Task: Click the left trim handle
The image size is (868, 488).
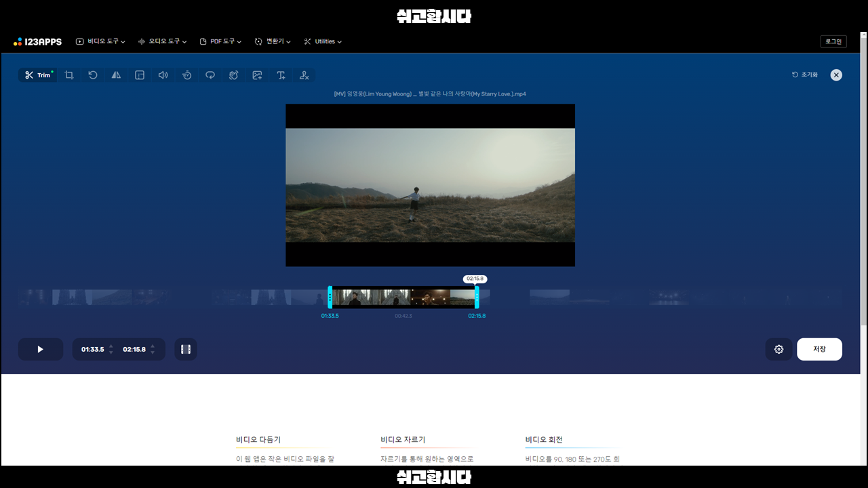Action: [330, 297]
